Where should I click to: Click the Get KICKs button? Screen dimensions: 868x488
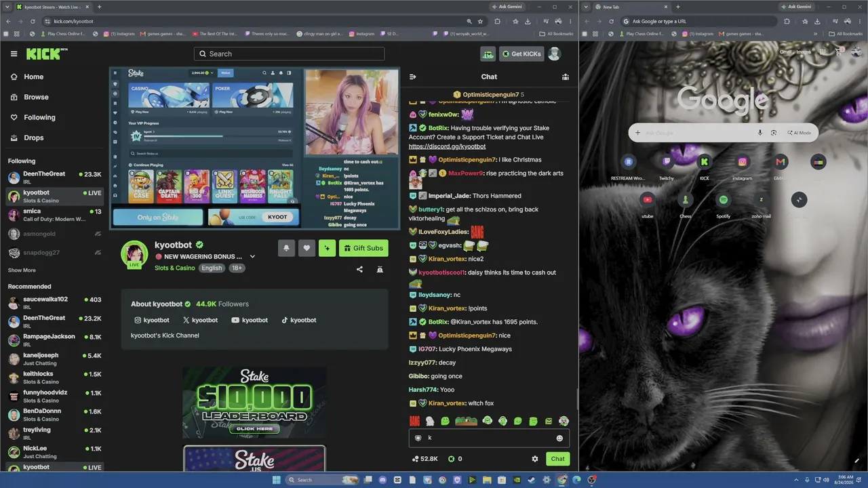pyautogui.click(x=522, y=54)
